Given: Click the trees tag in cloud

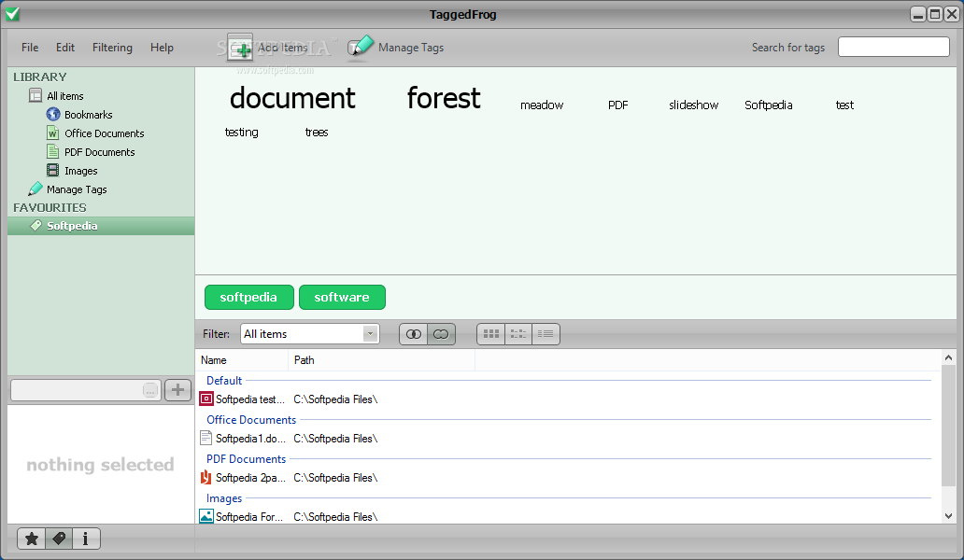Looking at the screenshot, I should [x=317, y=132].
